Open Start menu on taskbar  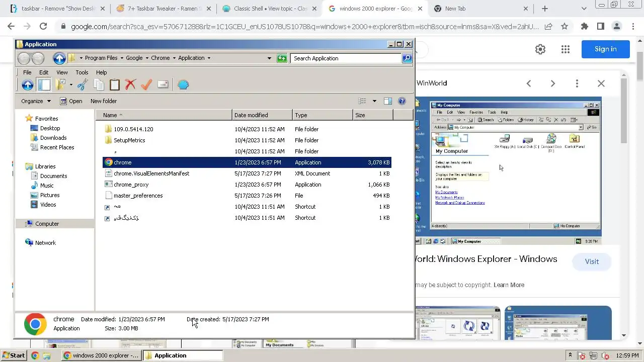[14, 355]
